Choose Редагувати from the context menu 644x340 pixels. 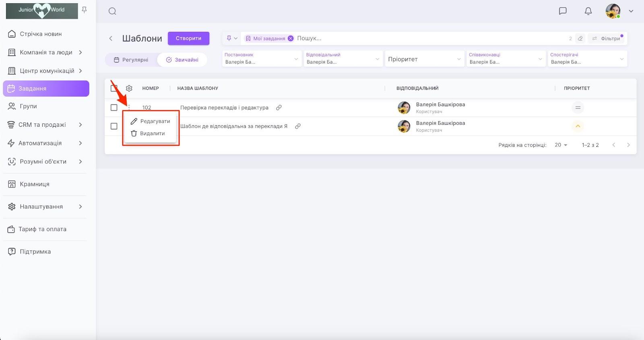pos(155,121)
